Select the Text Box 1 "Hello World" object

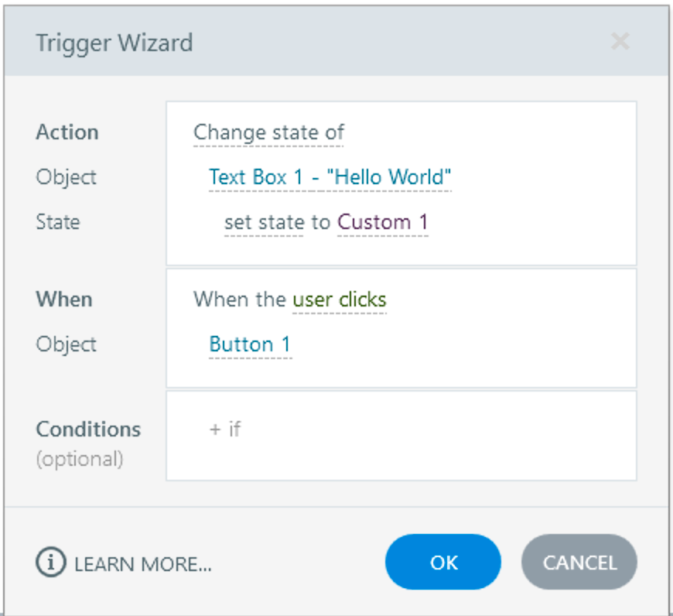330,177
